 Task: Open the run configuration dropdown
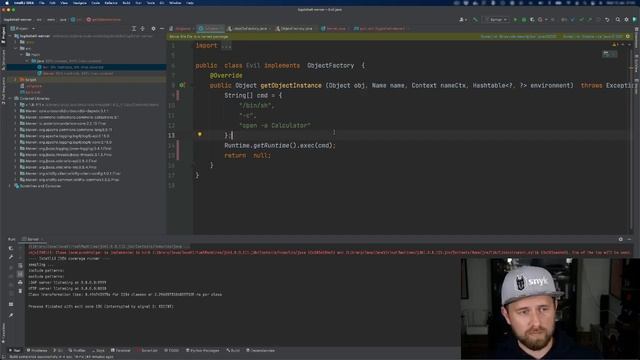coord(496,20)
